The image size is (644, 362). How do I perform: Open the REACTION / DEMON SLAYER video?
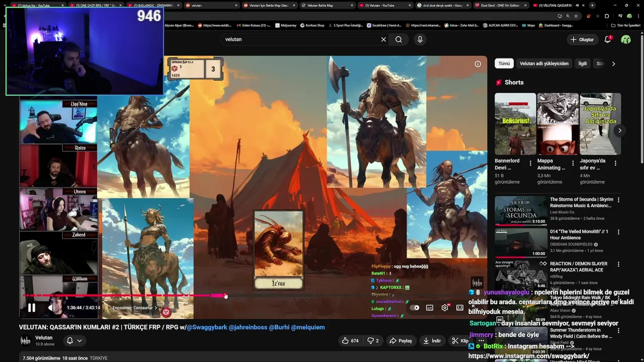[579, 267]
